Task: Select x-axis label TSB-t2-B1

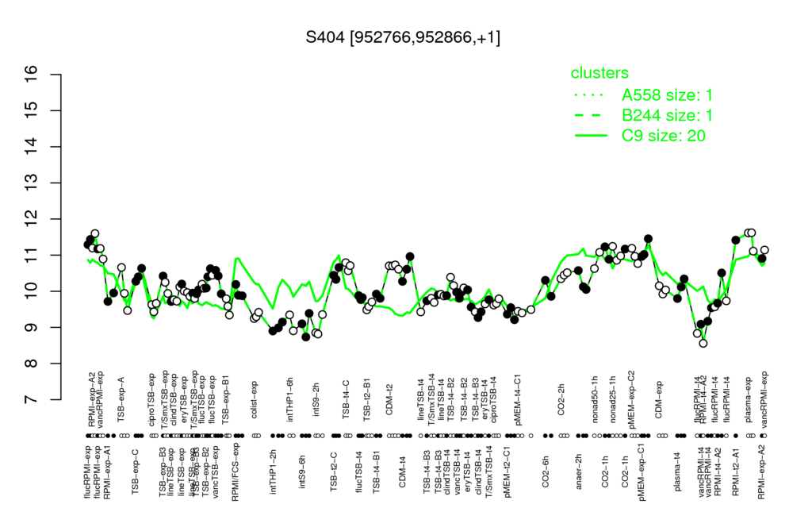Action: point(367,399)
